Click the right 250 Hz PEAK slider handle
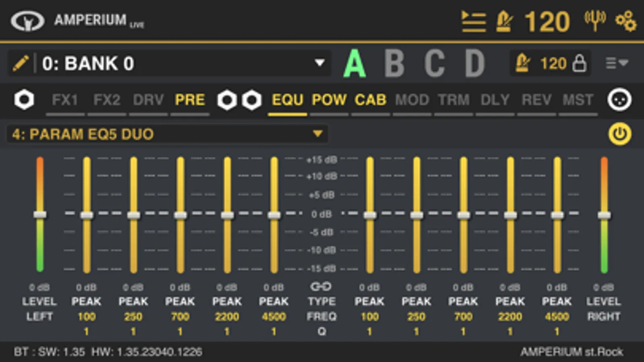 click(417, 215)
